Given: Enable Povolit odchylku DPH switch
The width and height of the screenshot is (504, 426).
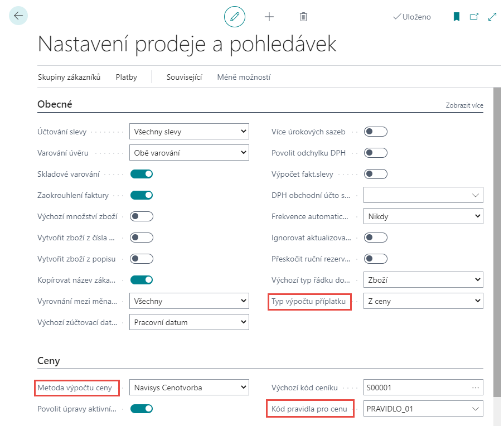Looking at the screenshot, I should tap(375, 153).
